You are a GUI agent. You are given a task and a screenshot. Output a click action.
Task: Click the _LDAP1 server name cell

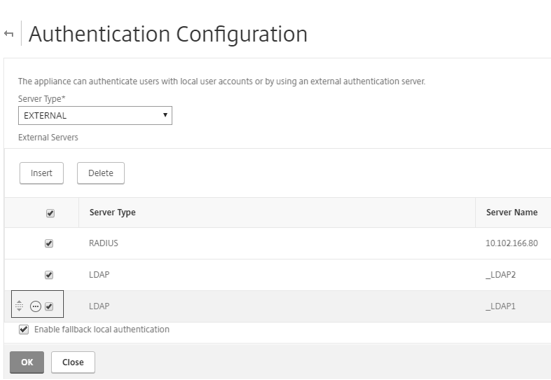501,306
